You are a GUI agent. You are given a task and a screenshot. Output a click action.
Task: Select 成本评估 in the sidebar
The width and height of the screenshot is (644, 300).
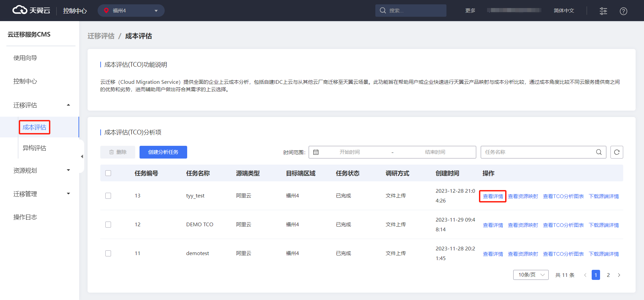click(x=34, y=127)
